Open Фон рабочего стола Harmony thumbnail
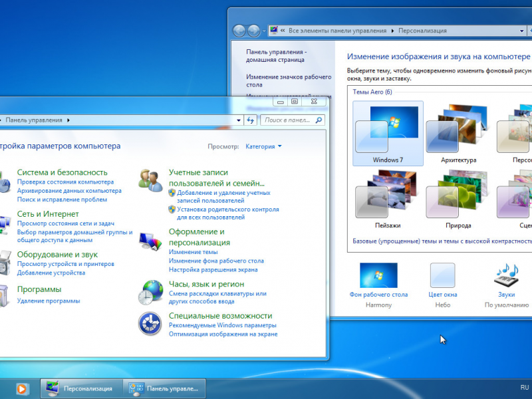 pyautogui.click(x=378, y=275)
